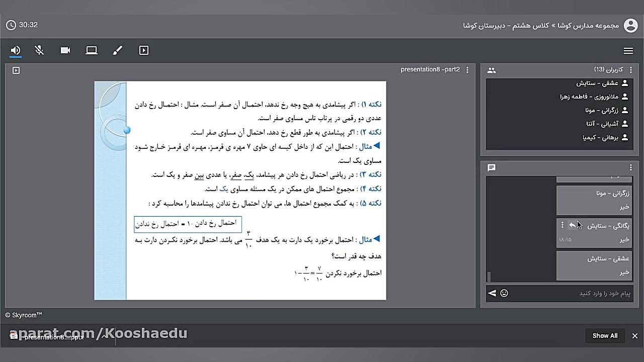Image resolution: width=644 pixels, height=362 pixels.
Task: Open the top-right hamburger menu
Action: click(x=628, y=51)
